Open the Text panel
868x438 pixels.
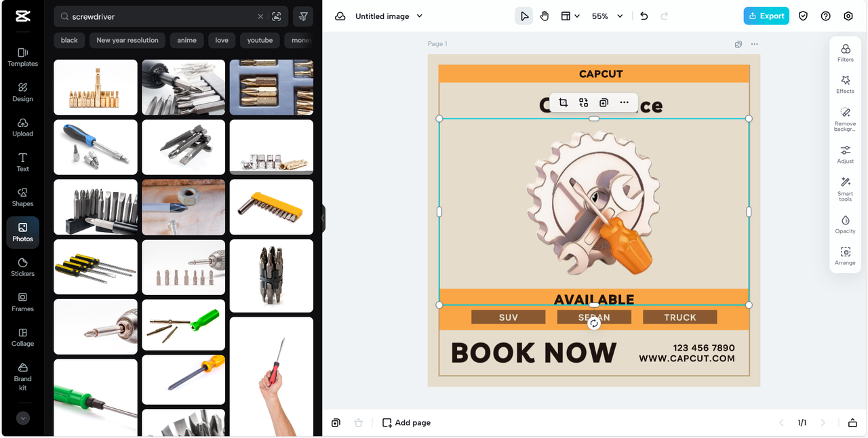point(22,162)
